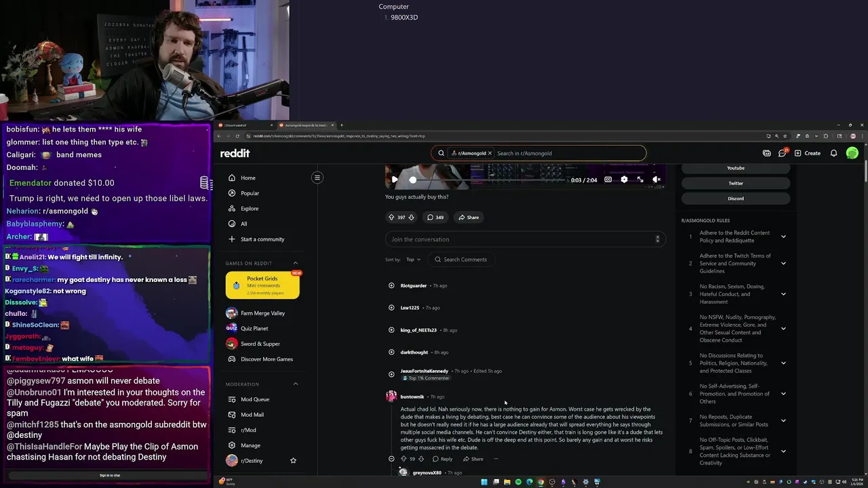Click Discover More Games

coord(262,359)
